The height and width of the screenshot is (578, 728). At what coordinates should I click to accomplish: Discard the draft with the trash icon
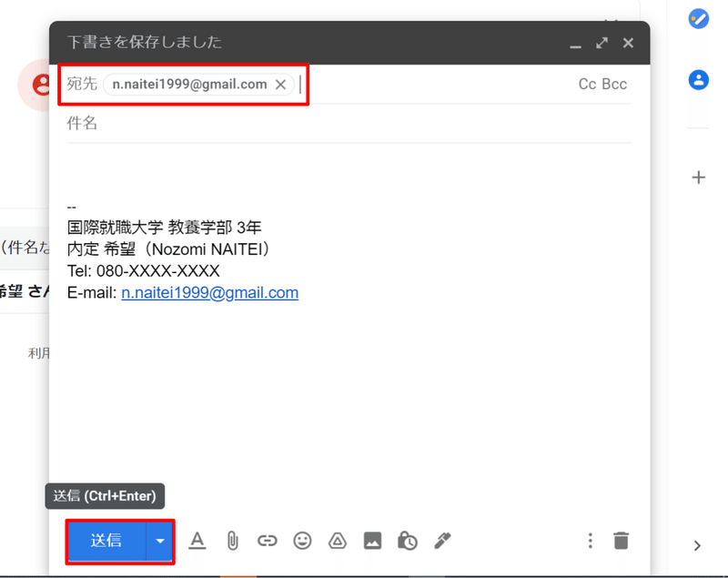click(x=621, y=540)
